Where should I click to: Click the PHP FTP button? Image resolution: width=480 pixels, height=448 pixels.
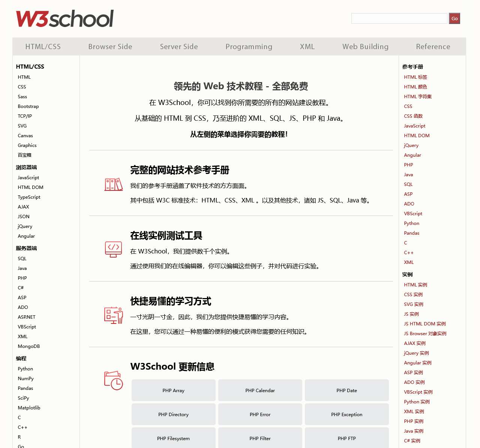346,438
